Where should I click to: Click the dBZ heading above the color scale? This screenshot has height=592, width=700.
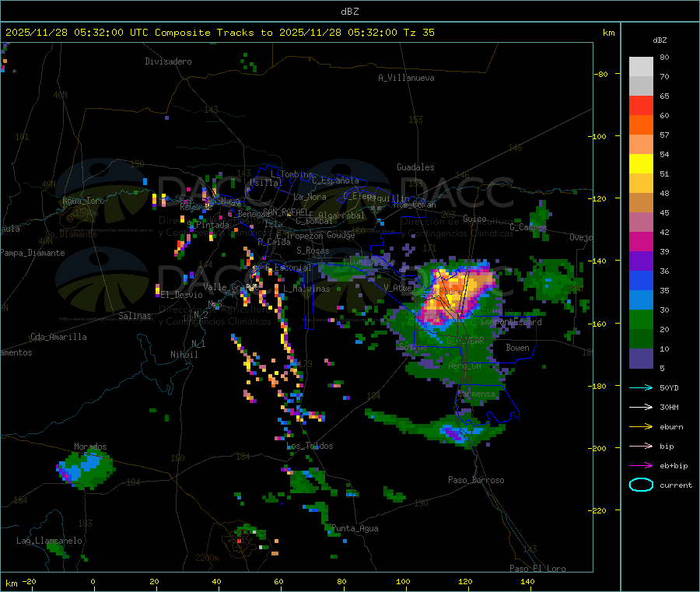[x=660, y=40]
